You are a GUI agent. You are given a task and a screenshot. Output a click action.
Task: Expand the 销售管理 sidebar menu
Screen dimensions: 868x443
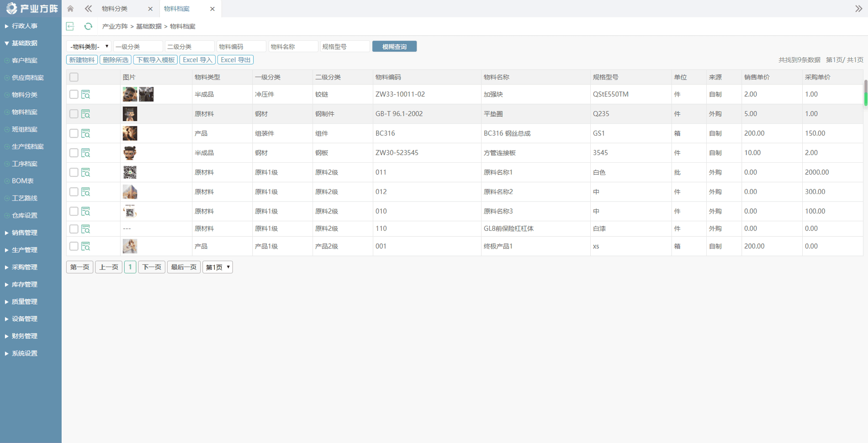point(25,233)
